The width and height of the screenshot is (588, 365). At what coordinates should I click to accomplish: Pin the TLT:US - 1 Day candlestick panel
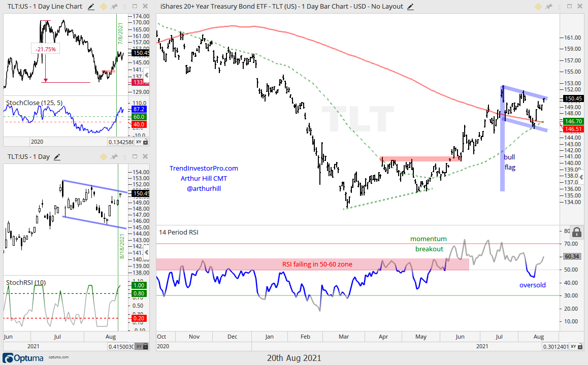(114, 157)
